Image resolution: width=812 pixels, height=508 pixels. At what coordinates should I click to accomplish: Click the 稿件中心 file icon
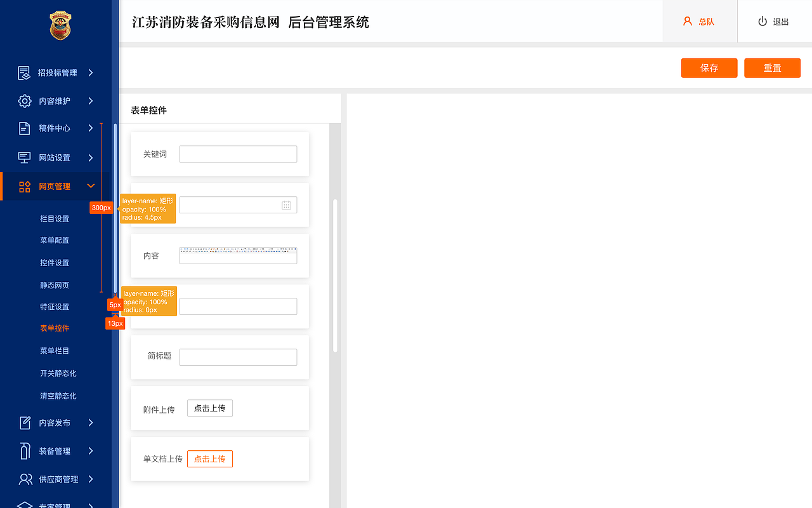click(24, 128)
